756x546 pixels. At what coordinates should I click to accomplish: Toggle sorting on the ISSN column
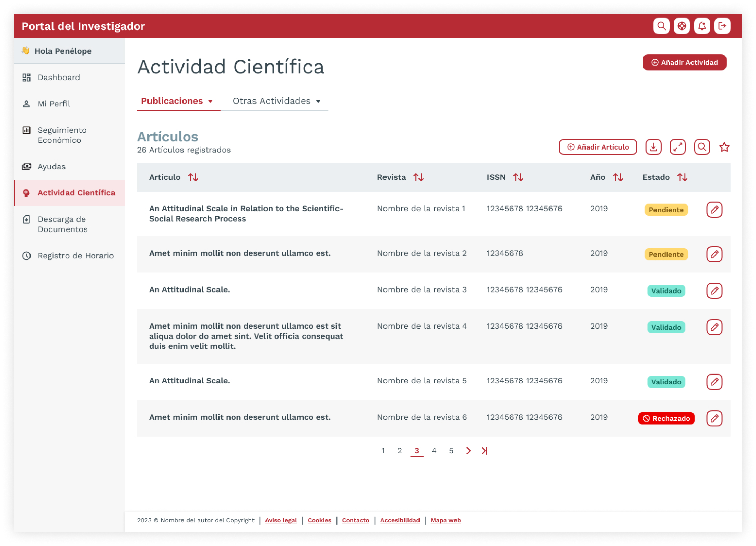[x=518, y=177]
